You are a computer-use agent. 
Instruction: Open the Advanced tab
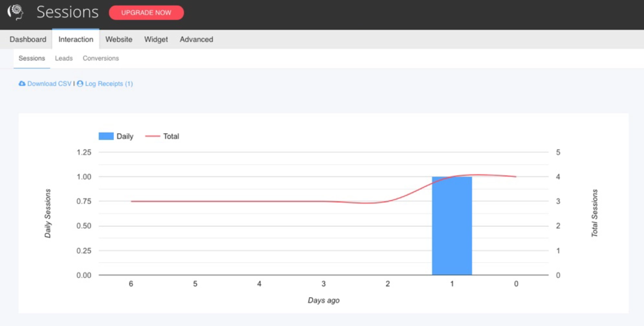196,39
